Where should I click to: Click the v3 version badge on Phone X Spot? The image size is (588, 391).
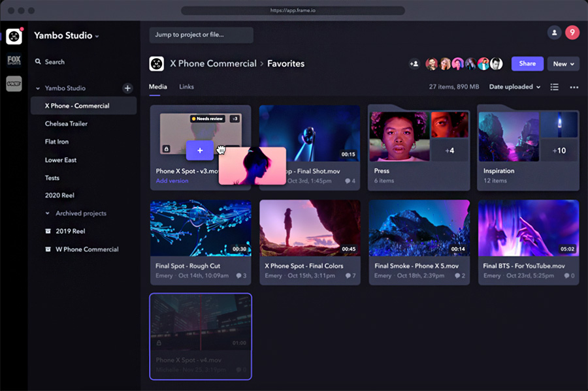(235, 119)
